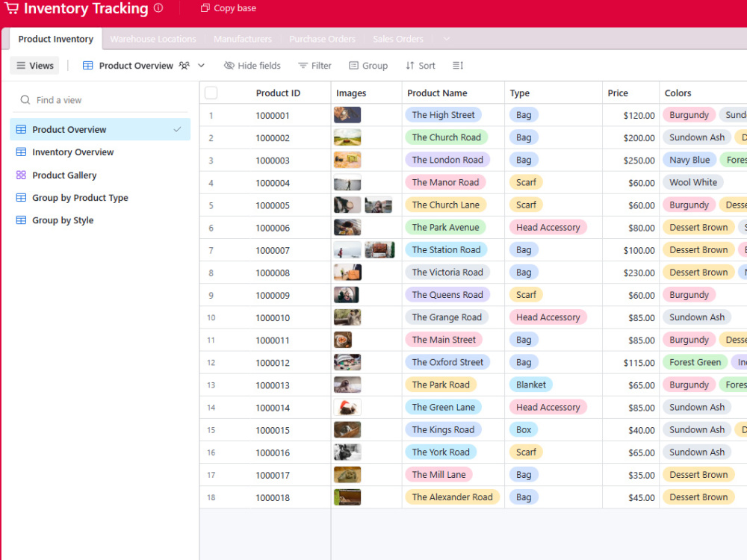
Task: Select the Product Inventory tab
Action: [56, 39]
